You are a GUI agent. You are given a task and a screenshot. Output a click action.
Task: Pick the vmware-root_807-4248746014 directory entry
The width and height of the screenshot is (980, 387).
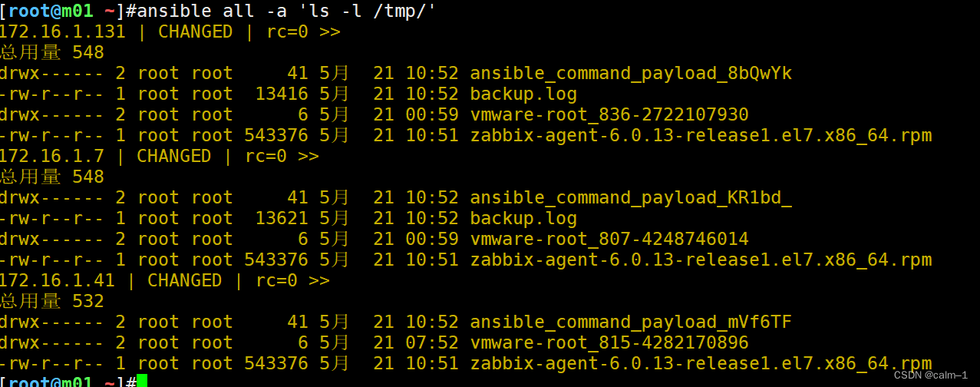[x=609, y=239]
